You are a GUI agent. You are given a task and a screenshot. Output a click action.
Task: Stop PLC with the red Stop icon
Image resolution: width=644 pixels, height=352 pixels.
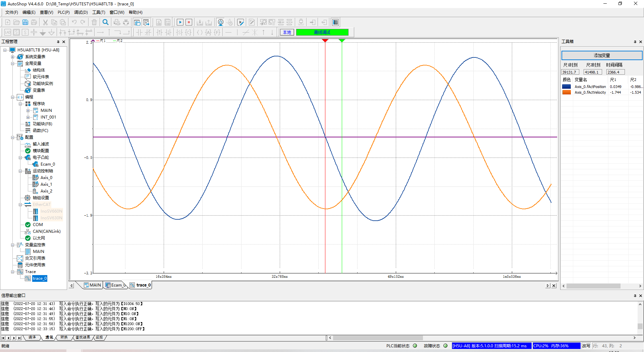(x=189, y=22)
